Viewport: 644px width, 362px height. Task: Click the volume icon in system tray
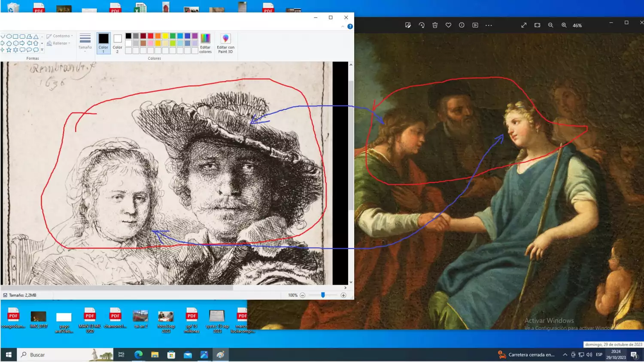tap(589, 355)
